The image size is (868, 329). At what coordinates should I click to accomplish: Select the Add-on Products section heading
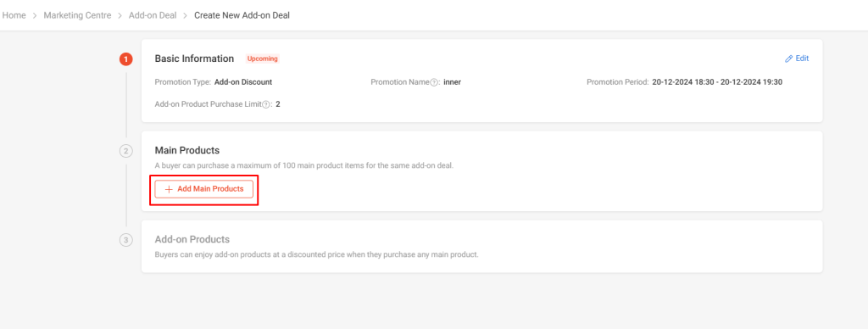pyautogui.click(x=192, y=239)
